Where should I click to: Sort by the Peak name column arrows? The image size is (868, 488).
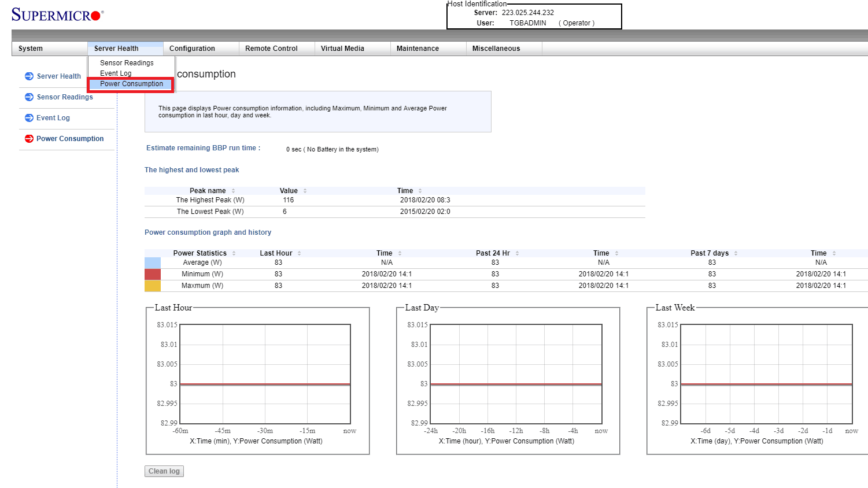[x=234, y=191]
